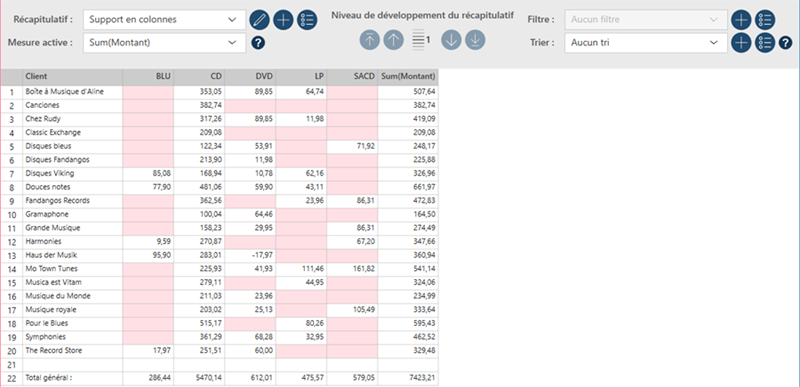This screenshot has height=387, width=800.
Task: Add a new filter with plus icon
Action: [x=741, y=20]
